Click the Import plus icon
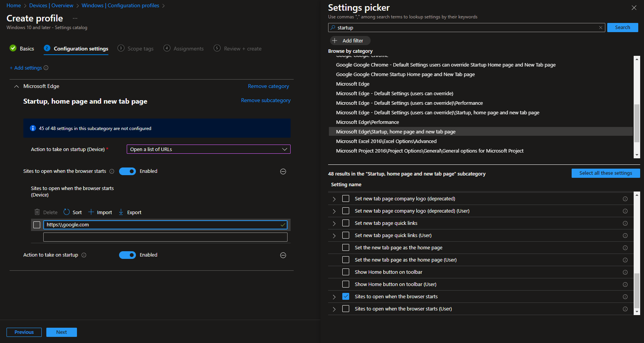This screenshot has height=343, width=644. pyautogui.click(x=91, y=212)
